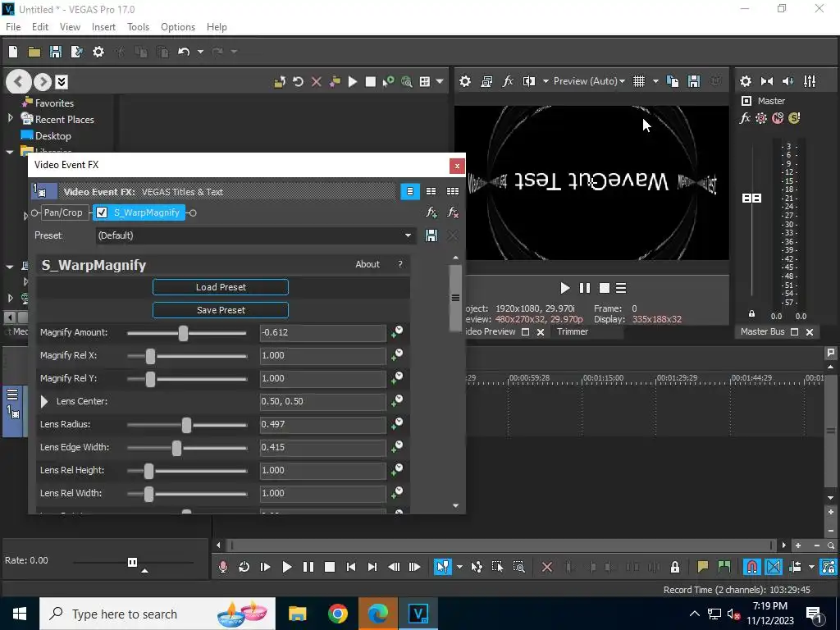Viewport: 840px width, 630px height.
Task: Open the preview overlays grid icon
Action: click(x=638, y=81)
